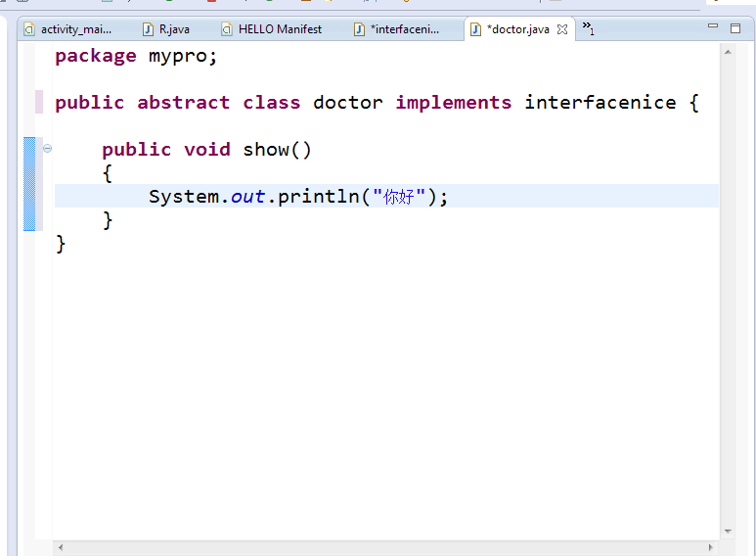Click the scroll down arrow of the editor
The width and height of the screenshot is (756, 556).
coord(728,532)
